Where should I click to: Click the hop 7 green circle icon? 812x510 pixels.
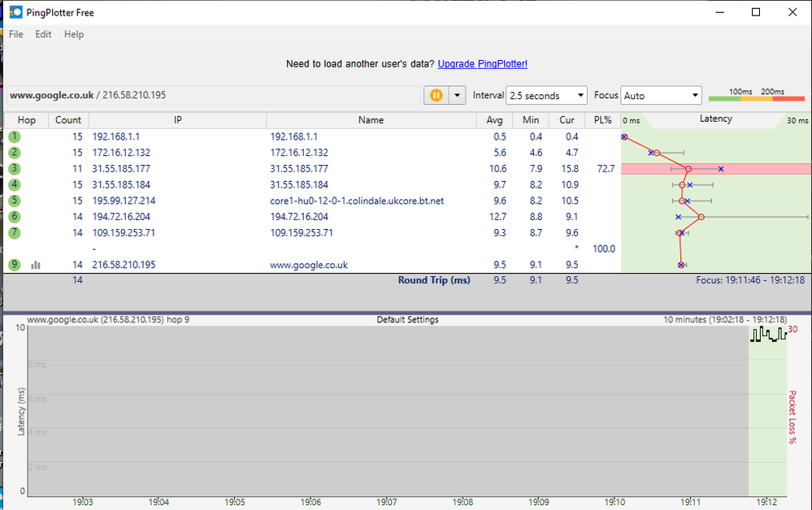coord(15,232)
